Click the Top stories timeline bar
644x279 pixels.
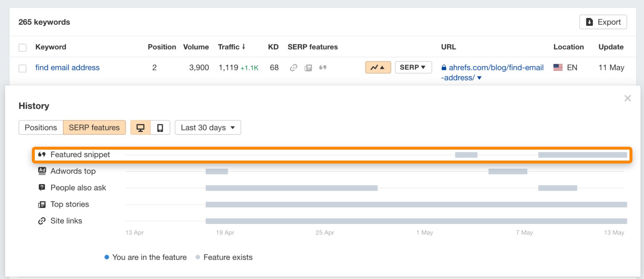(416, 205)
